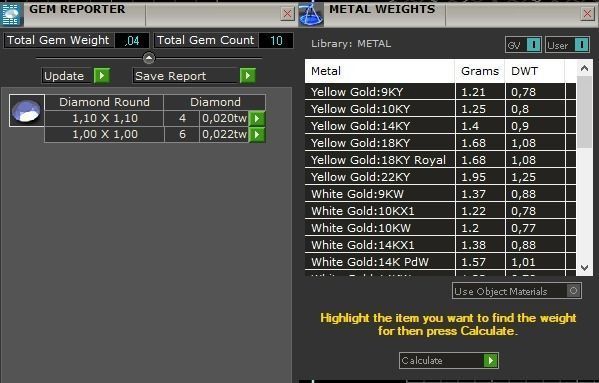Viewport: 599px width, 383px height.
Task: Click the Diamond Round gem thumbnail
Action: point(27,110)
